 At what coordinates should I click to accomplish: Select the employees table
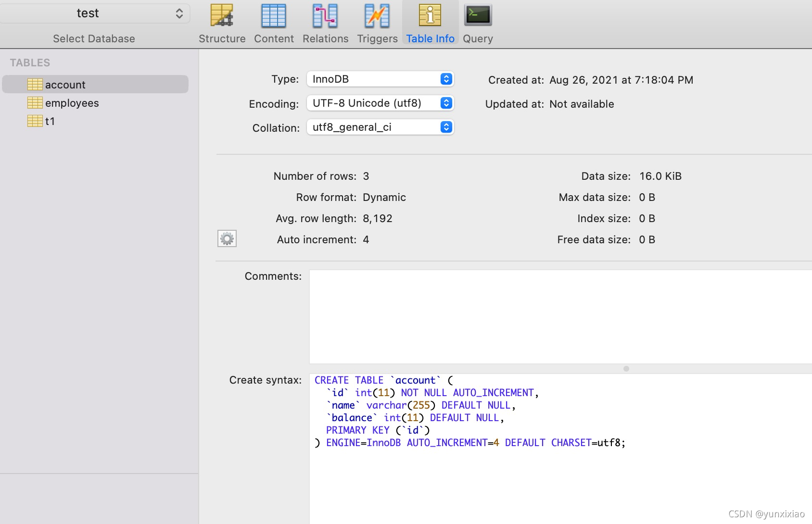point(72,102)
